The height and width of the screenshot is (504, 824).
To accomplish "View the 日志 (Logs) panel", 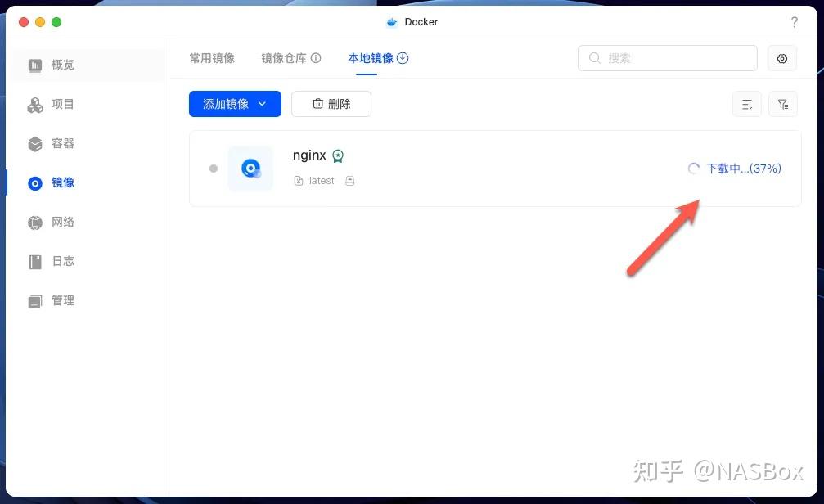I will tap(63, 261).
